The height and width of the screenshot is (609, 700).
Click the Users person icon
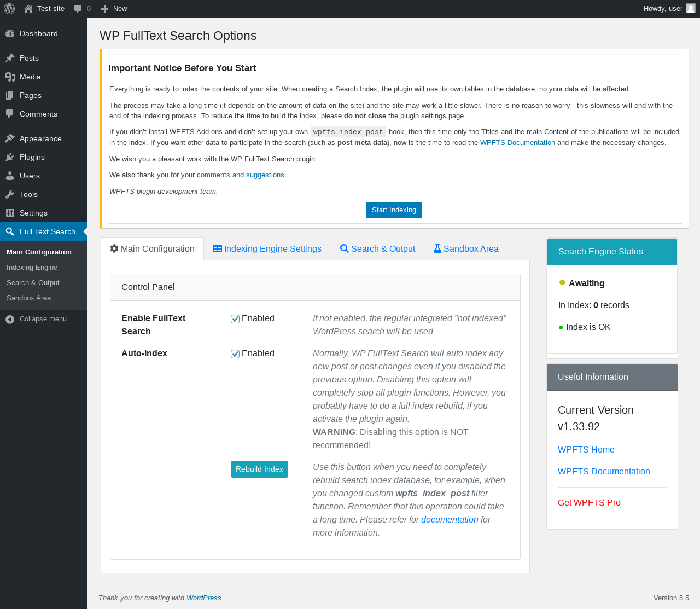[x=10, y=176]
